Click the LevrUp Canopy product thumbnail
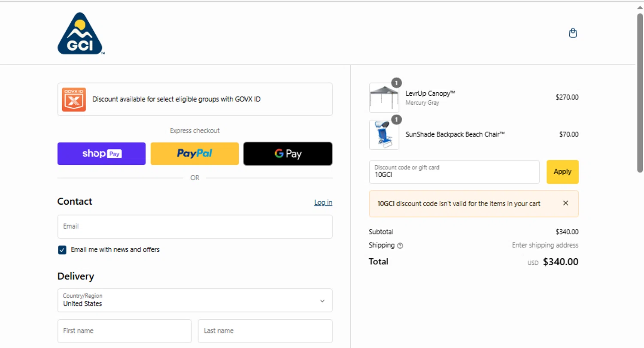Viewport: 644px width, 348px height. coord(384,98)
